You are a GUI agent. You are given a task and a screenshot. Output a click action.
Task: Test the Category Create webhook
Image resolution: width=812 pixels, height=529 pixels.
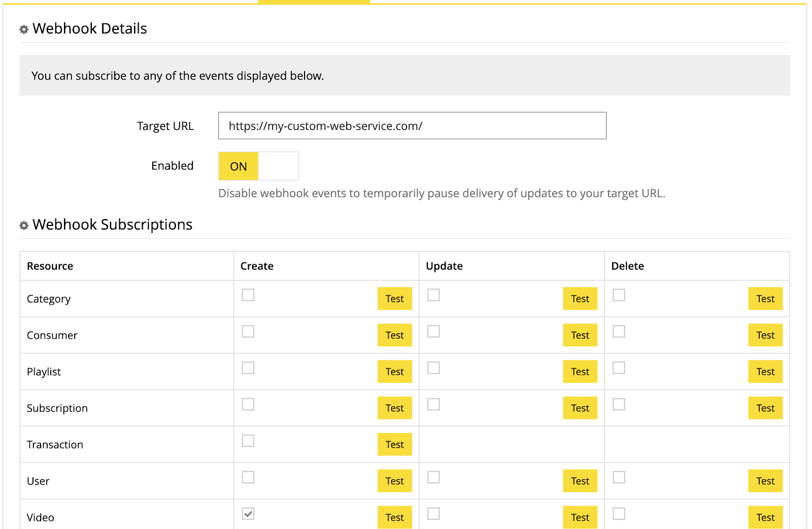click(394, 299)
